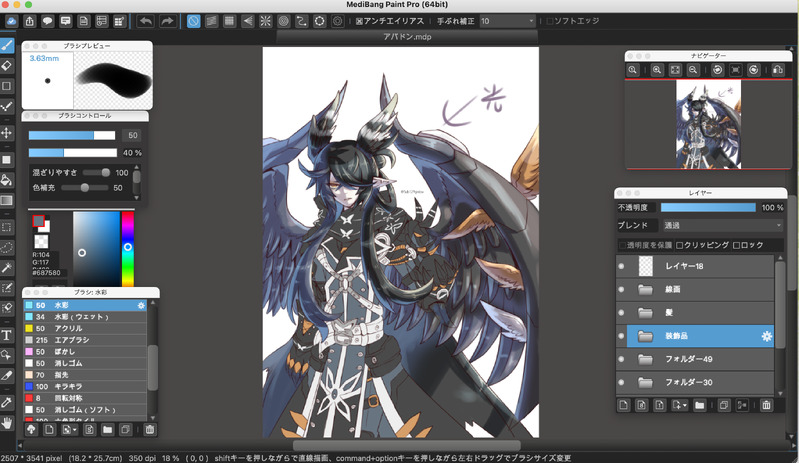Enable curve snap guide
The image size is (799, 463).
tap(302, 21)
